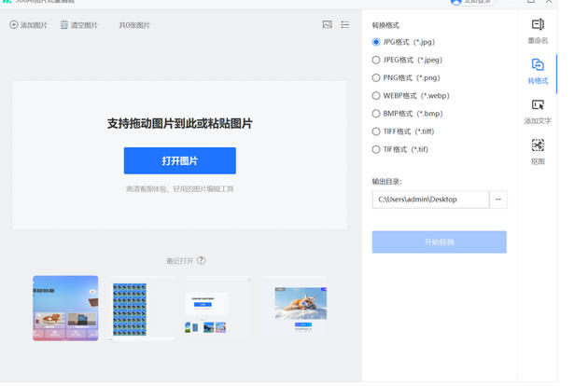Click the browse button beside output directory
The image size is (588, 386).
(498, 200)
